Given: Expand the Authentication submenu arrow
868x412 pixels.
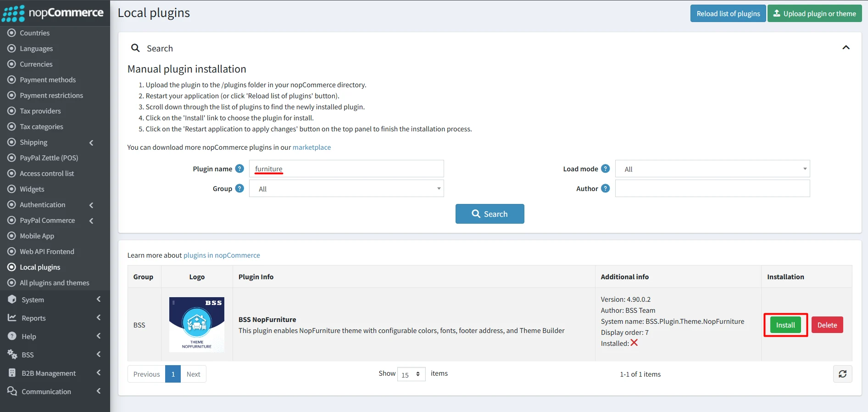Looking at the screenshot, I should (x=91, y=205).
